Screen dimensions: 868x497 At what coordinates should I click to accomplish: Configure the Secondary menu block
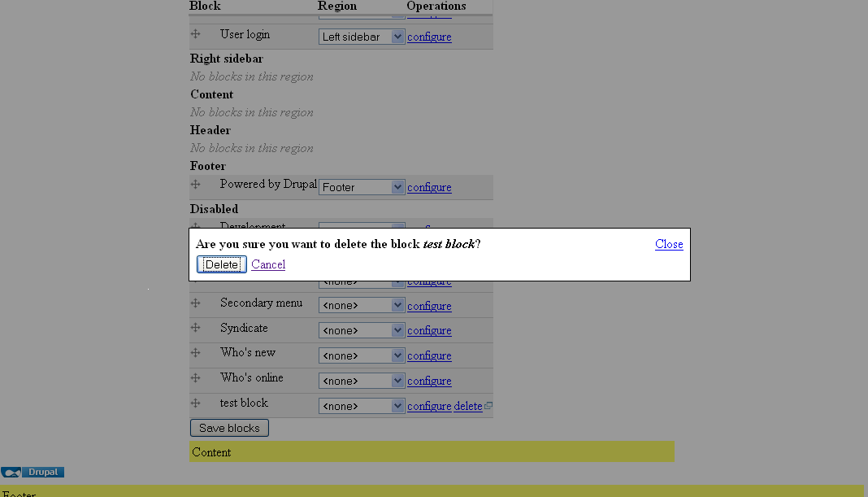click(x=429, y=306)
